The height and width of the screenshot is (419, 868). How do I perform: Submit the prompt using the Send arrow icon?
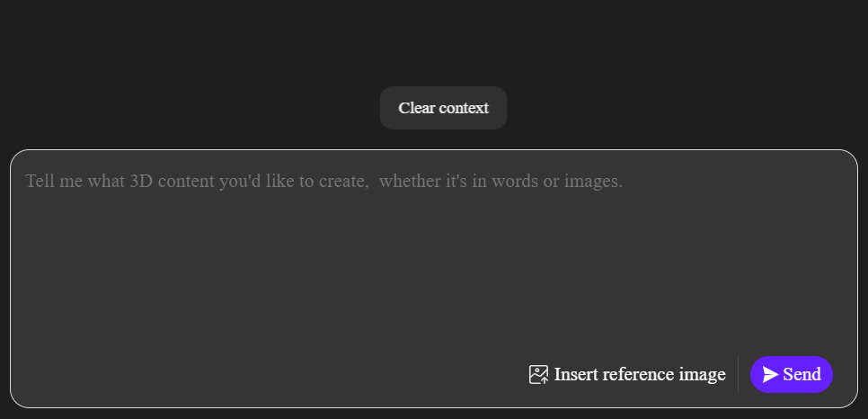click(770, 375)
